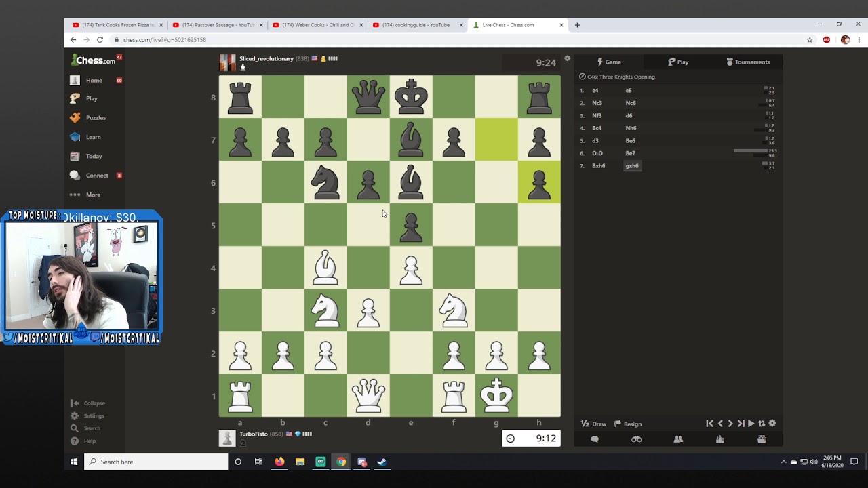Viewport: 868px width, 488px height.
Task: Click the binoculars spectate icon
Action: [636, 439]
